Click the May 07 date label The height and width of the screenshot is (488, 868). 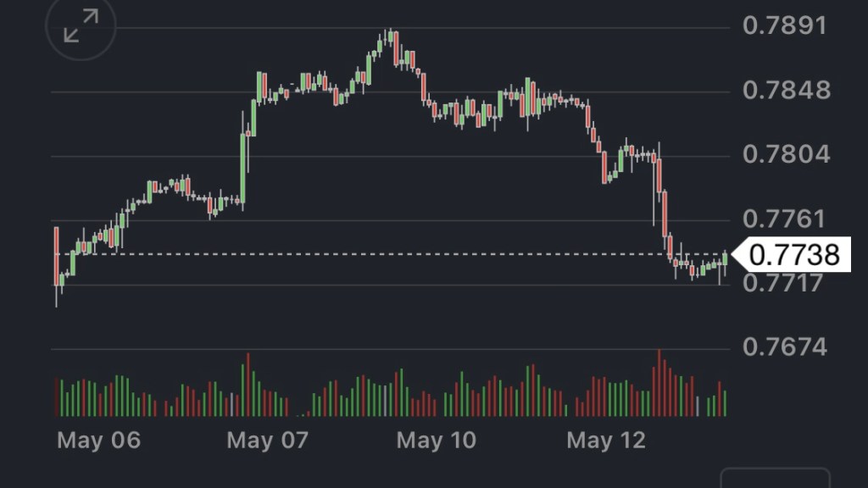click(x=268, y=441)
